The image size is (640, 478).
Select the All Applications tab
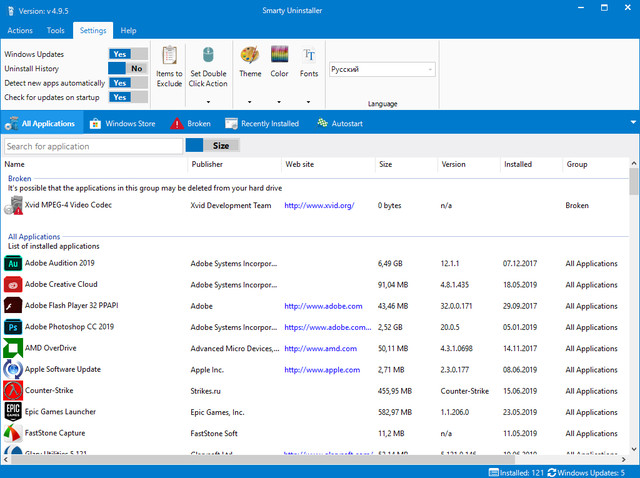point(41,123)
